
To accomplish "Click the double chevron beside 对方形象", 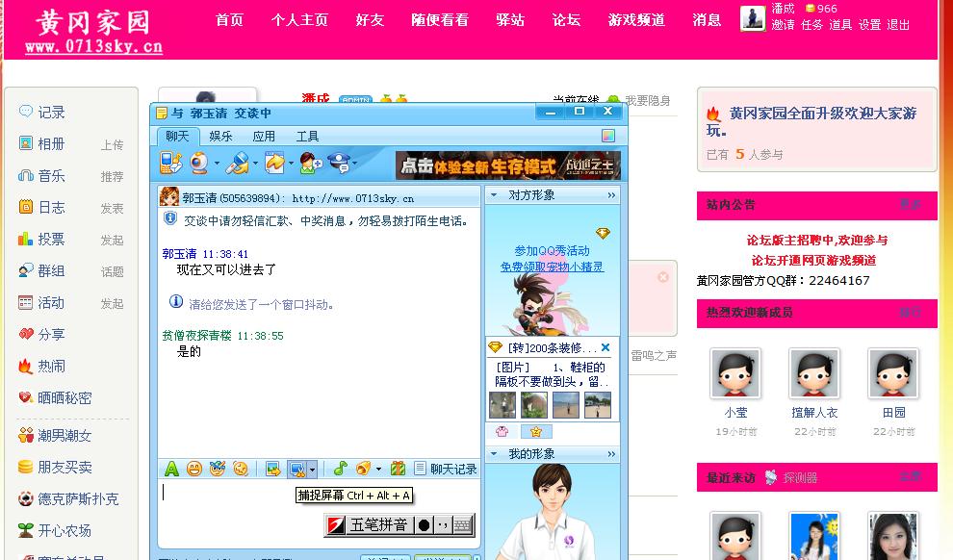I will (x=611, y=195).
